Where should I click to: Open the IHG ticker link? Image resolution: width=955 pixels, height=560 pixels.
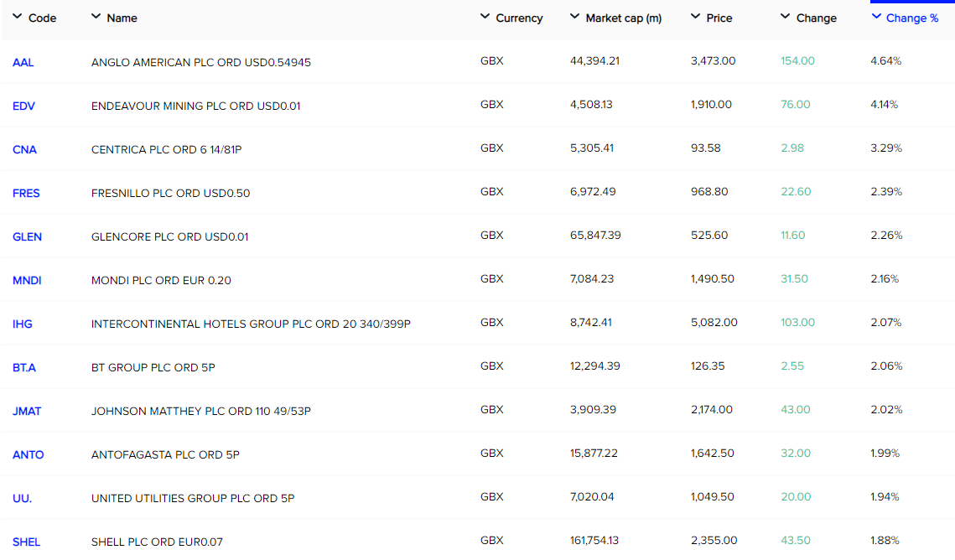[x=23, y=324]
